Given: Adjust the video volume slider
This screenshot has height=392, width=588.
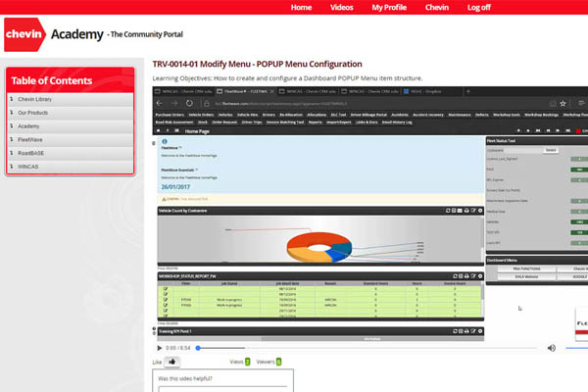Looking at the screenshot, I should [577, 348].
